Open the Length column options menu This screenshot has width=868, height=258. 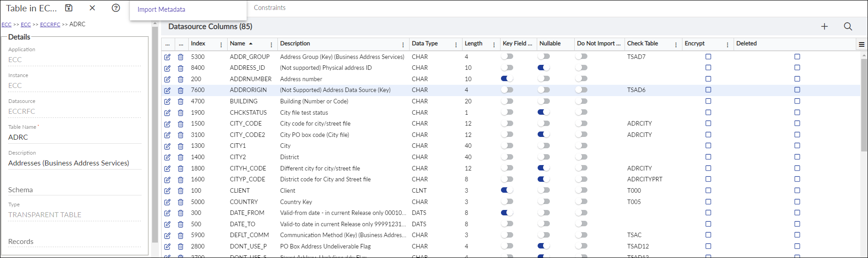(494, 45)
